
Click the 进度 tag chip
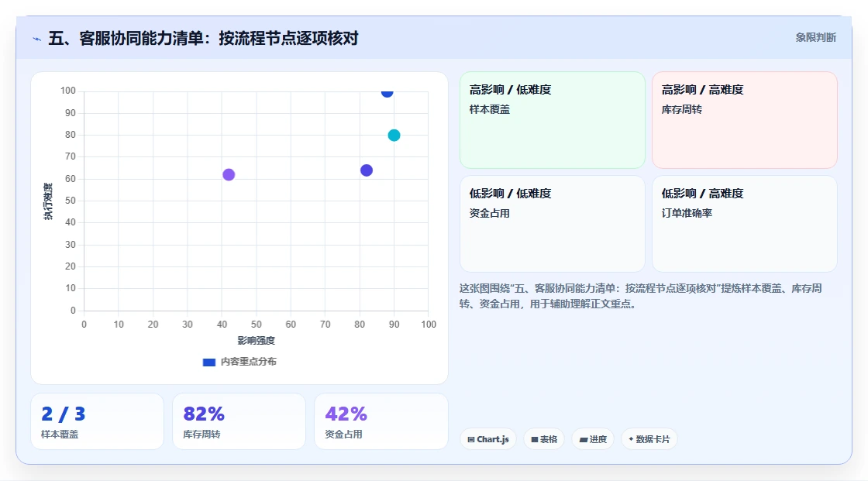pyautogui.click(x=593, y=439)
